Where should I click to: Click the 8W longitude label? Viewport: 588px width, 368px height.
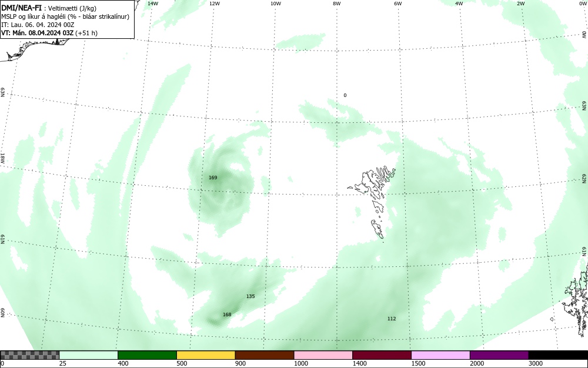pos(337,4)
